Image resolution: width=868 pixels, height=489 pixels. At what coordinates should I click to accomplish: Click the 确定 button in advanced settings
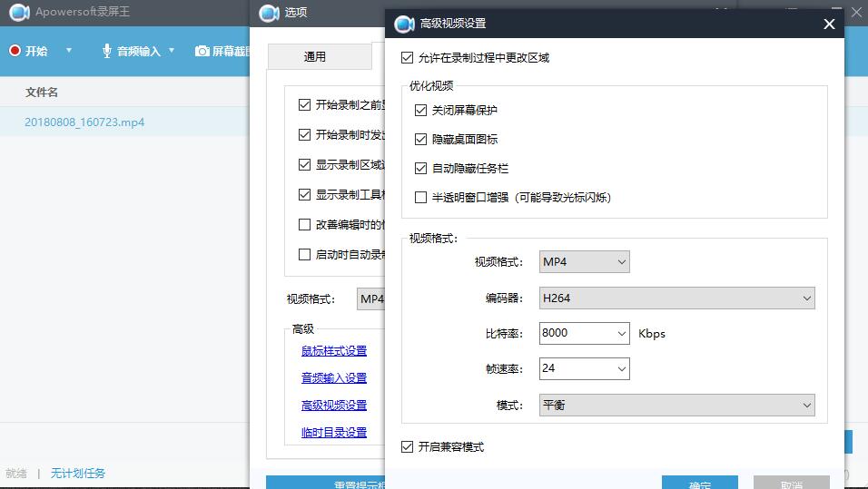700,483
